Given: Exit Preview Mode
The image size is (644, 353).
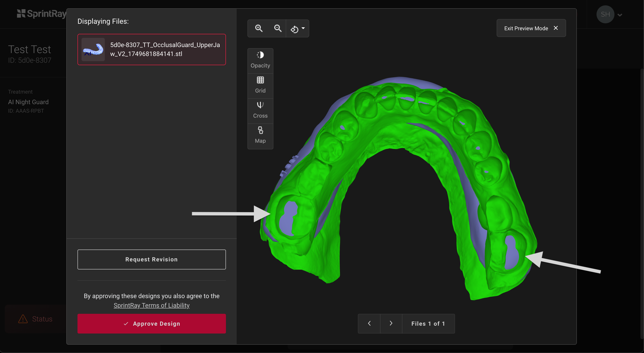Looking at the screenshot, I should 531,28.
